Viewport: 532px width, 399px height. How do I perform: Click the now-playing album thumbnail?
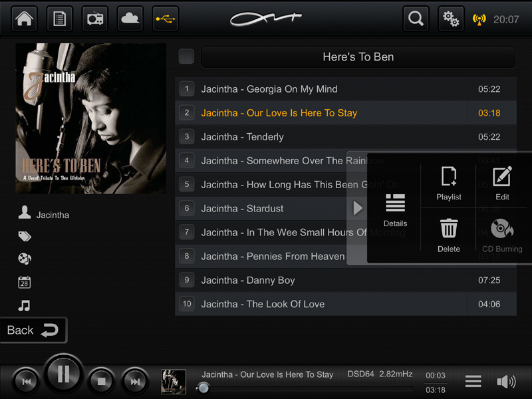coord(174,381)
